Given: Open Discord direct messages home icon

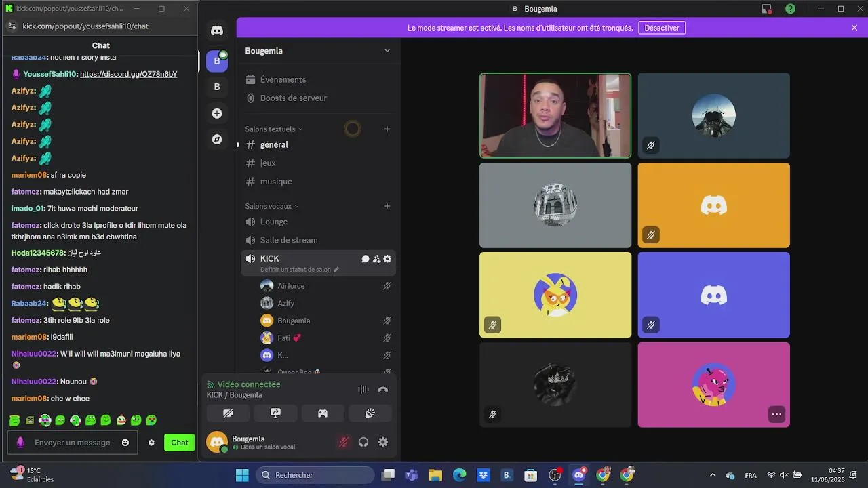Looking at the screenshot, I should click(217, 30).
